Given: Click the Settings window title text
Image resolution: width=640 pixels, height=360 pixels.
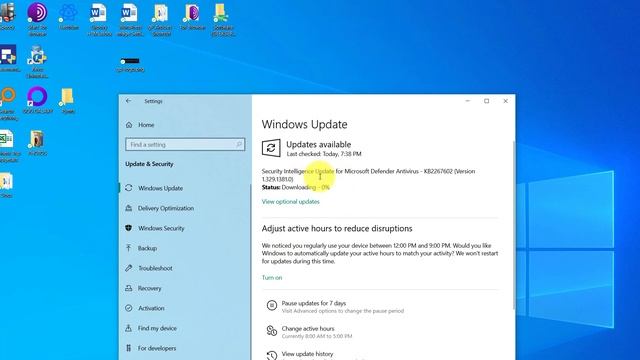Looking at the screenshot, I should pos(153,101).
